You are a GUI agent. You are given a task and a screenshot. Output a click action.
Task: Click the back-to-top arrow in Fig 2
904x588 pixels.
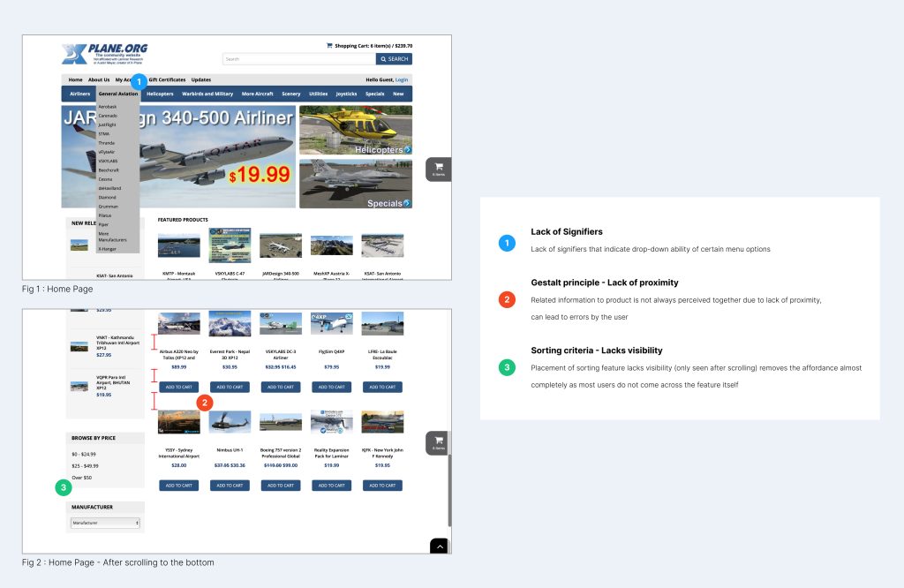[439, 546]
